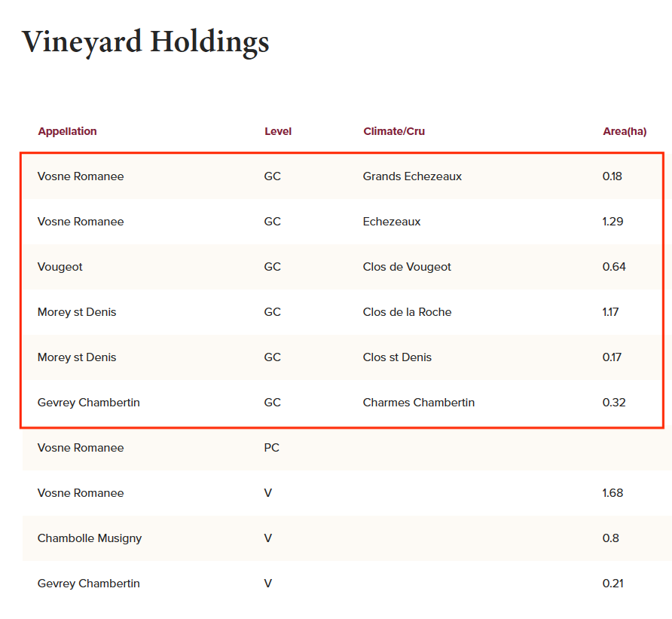Select the 0.64 area value
The image size is (672, 619).
tap(613, 267)
